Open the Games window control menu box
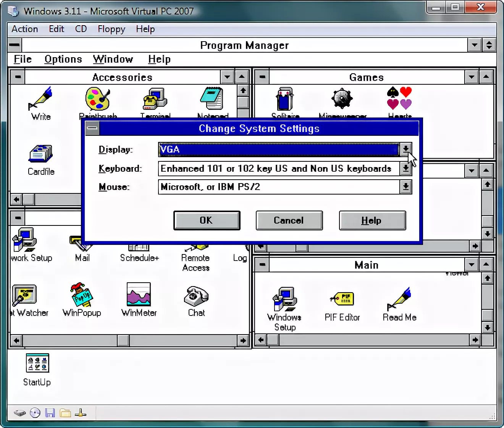Screen dimensions: 504x428 tap(262, 77)
